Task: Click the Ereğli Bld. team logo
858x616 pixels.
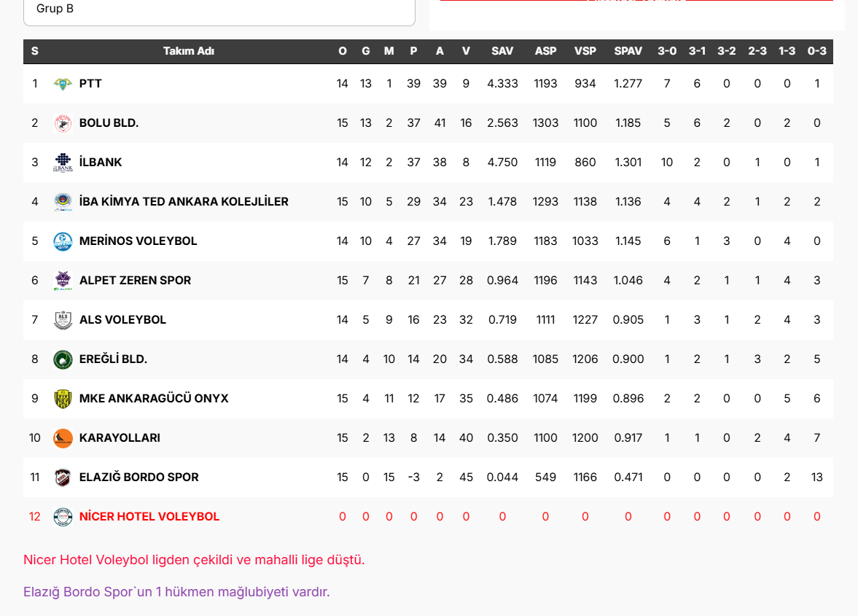Action: [x=63, y=359]
